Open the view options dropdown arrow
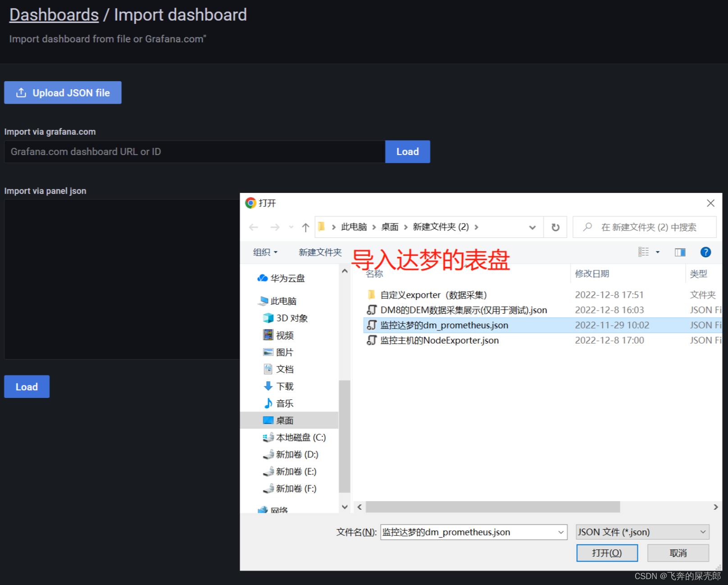 coord(658,252)
